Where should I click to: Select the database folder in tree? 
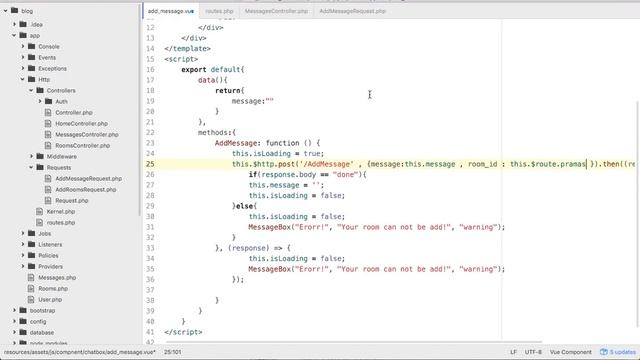point(42,333)
